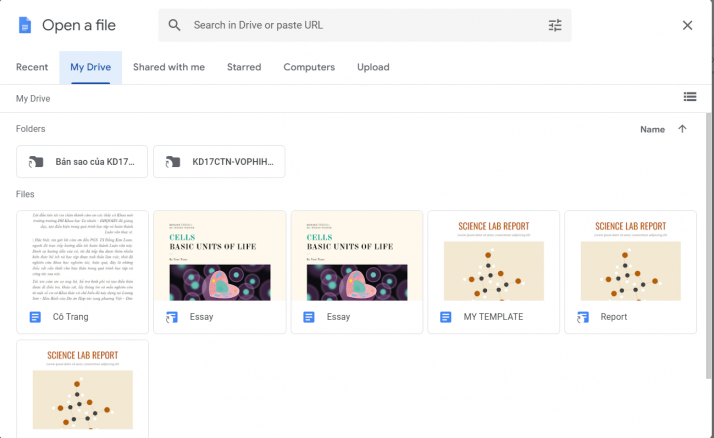Switch to list view layout
Screen dimensions: 714x438
(x=689, y=97)
